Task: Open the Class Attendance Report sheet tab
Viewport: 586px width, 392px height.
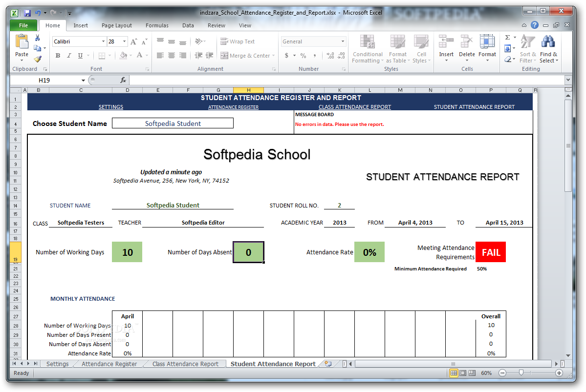Action: tap(185, 364)
